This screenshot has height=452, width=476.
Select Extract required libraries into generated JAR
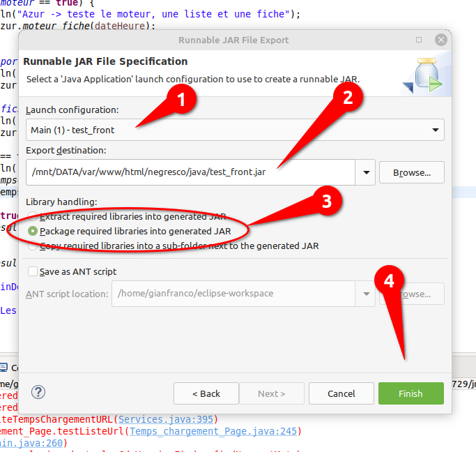[32, 216]
